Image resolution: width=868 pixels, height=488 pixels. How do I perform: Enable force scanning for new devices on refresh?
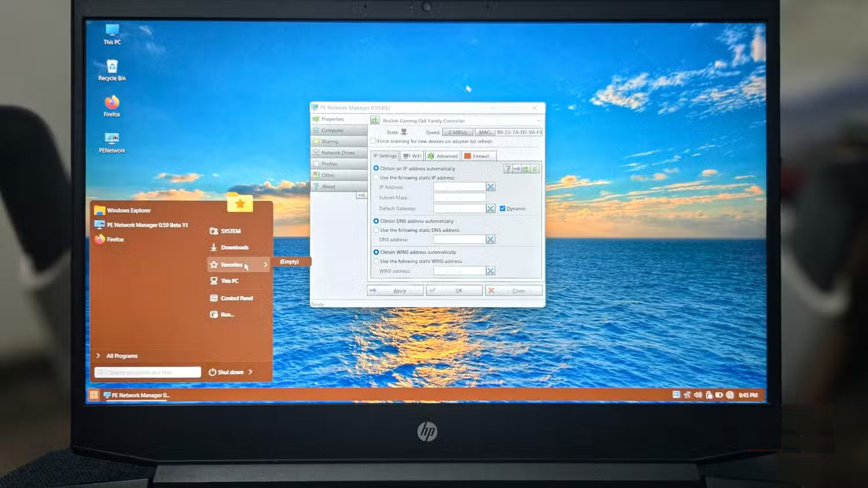click(374, 142)
